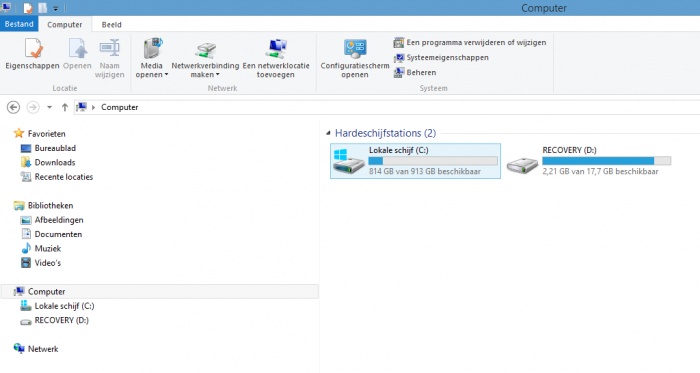Click the title bar system menu icon
The width and height of the screenshot is (700, 373).
tap(6, 8)
